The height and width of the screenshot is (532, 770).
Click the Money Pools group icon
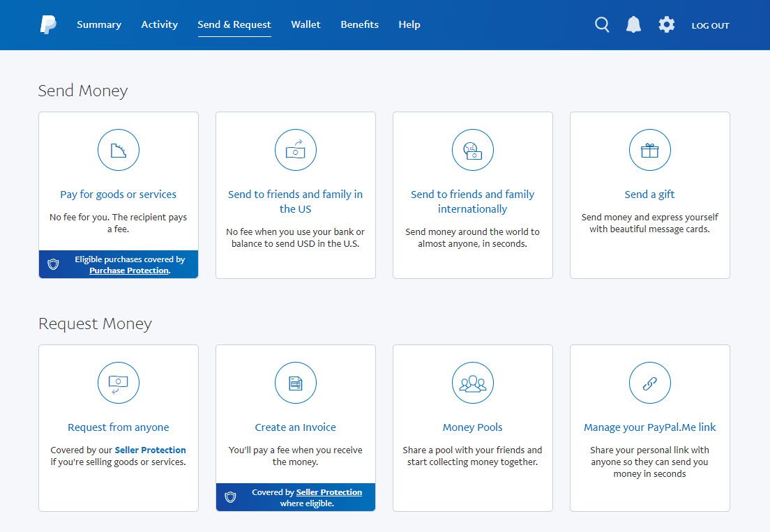[473, 383]
